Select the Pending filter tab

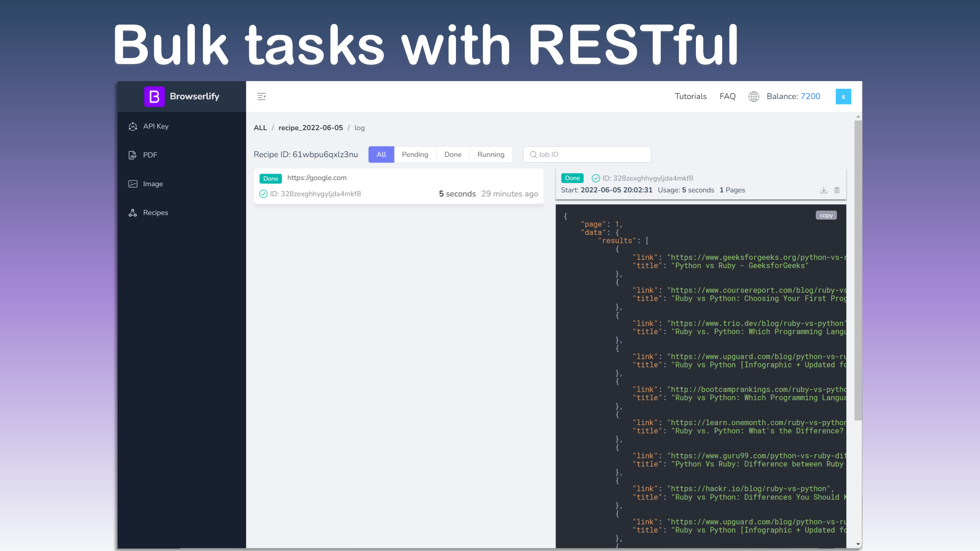click(415, 155)
